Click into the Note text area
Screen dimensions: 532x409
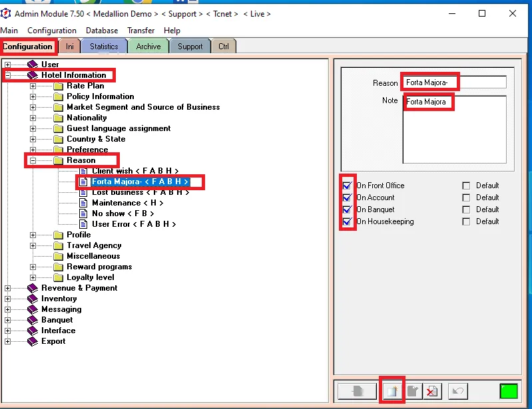pos(455,130)
